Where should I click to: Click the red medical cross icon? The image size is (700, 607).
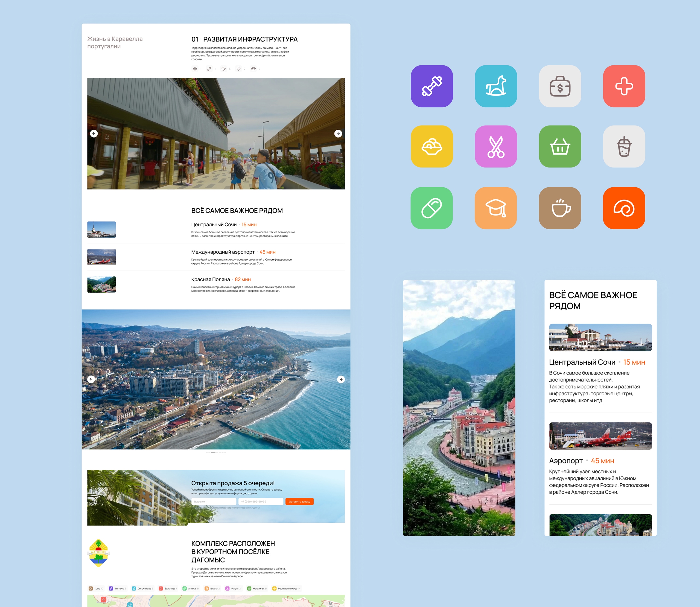click(624, 86)
